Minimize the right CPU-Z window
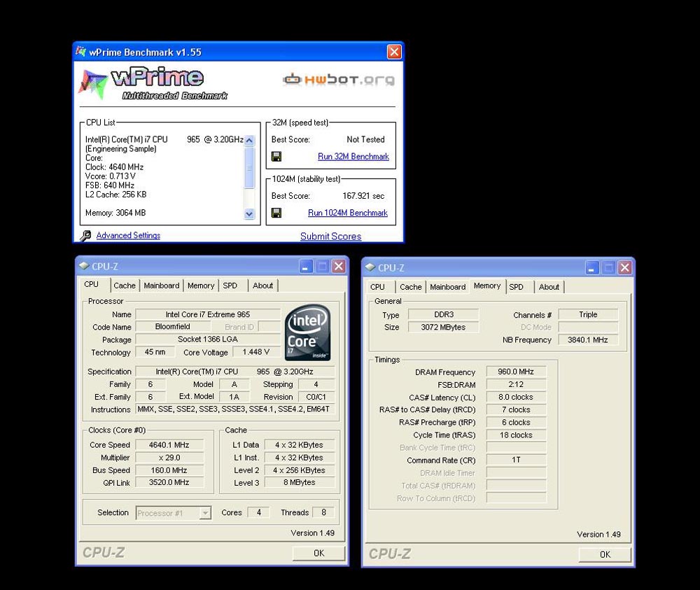Screen dimensions: 700x590 pyautogui.click(x=591, y=268)
